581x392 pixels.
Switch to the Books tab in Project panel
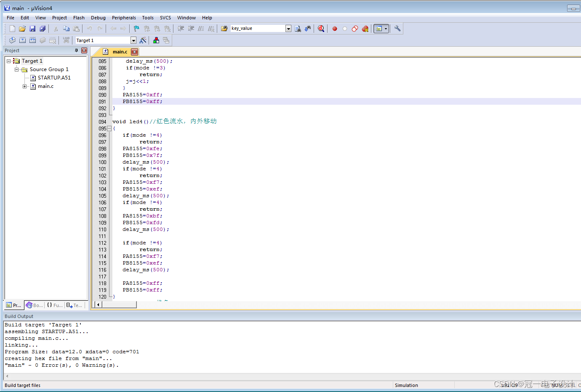(x=35, y=305)
